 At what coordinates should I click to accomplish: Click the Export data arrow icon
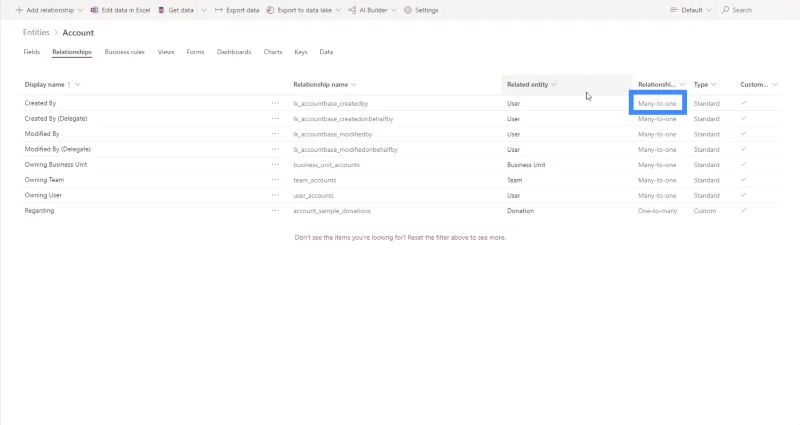click(x=218, y=10)
